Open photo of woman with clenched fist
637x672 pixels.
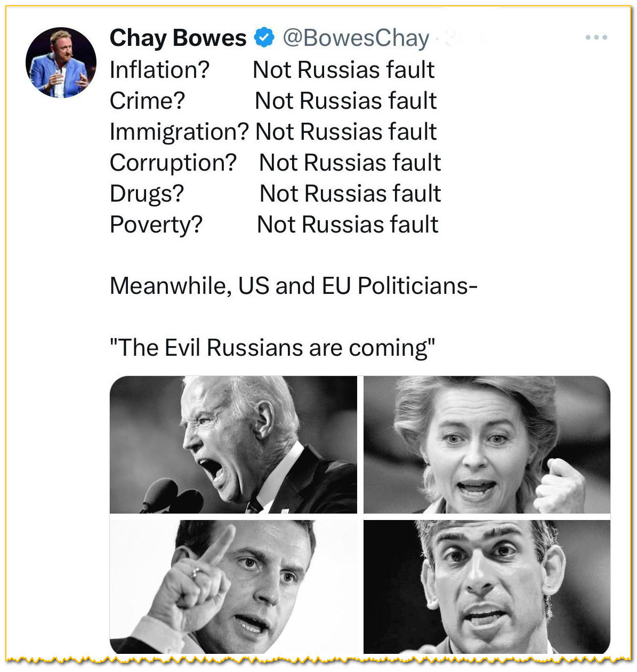(x=486, y=444)
